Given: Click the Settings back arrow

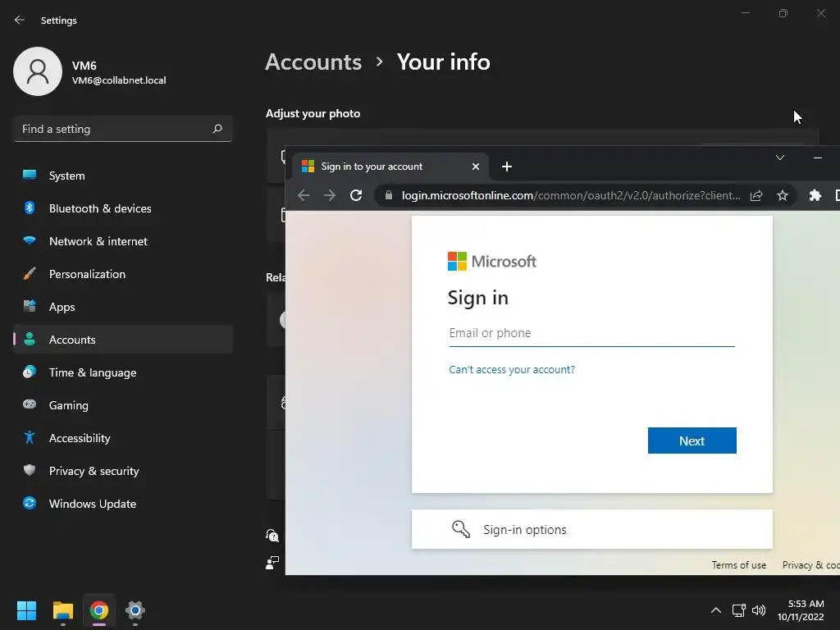Looking at the screenshot, I should [20, 20].
